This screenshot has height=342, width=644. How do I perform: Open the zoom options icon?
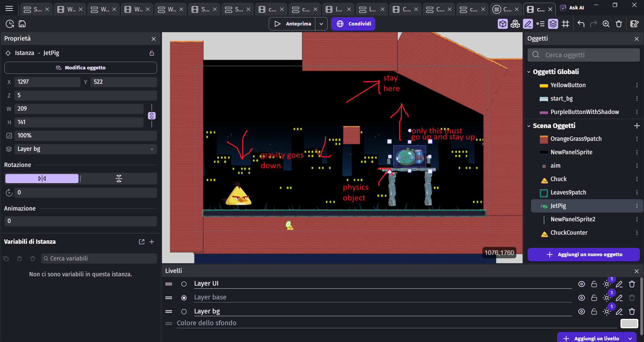tap(606, 24)
